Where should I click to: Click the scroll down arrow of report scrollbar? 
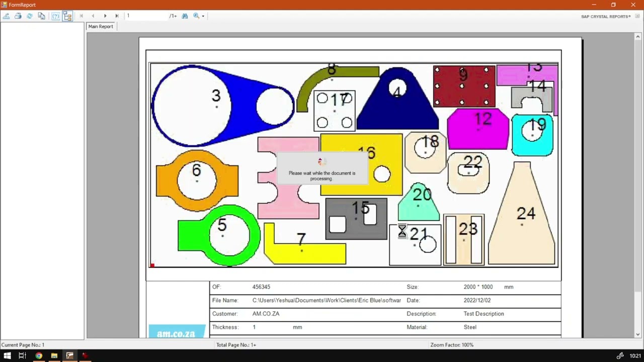coord(638,334)
